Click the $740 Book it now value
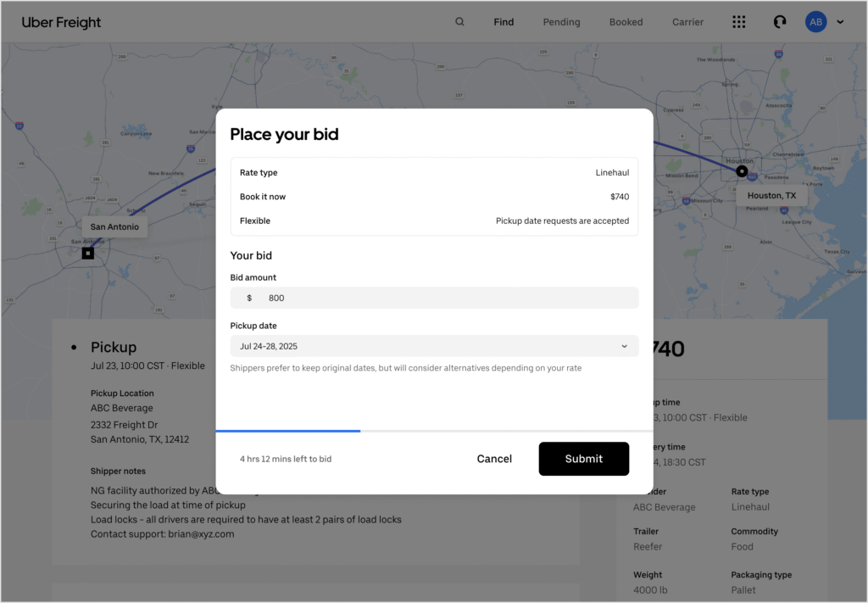 tap(620, 197)
